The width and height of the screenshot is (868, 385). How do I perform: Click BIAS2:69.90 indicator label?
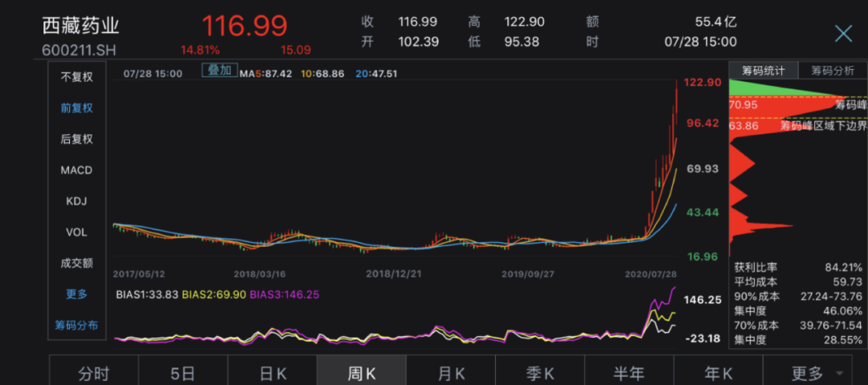tap(213, 295)
